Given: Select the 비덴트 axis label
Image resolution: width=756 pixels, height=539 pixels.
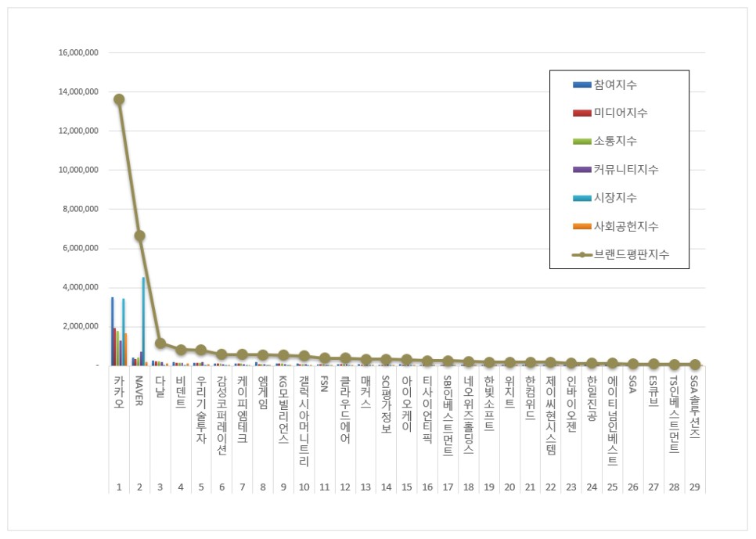Looking at the screenshot, I should coord(181,392).
